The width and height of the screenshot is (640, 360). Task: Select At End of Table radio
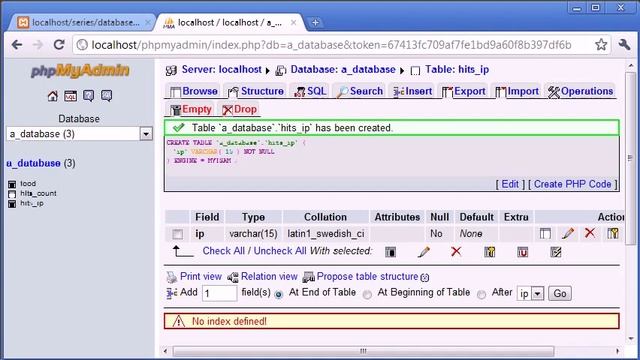279,294
